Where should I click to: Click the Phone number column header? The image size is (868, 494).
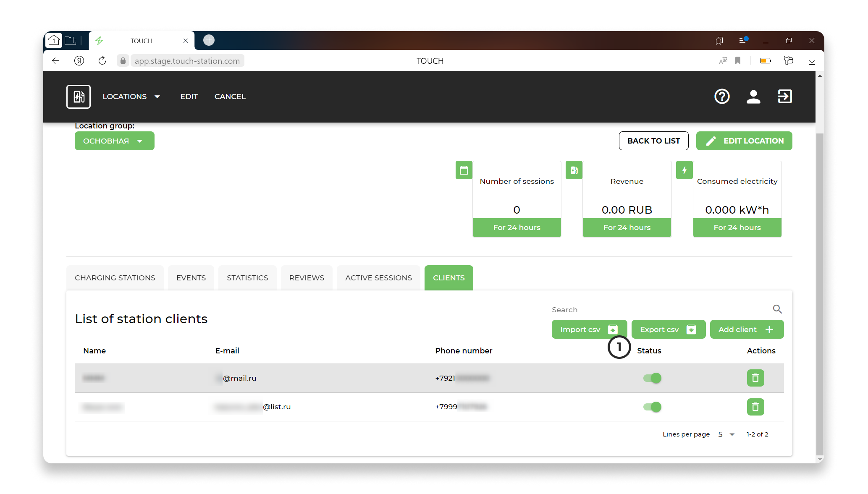pos(464,351)
